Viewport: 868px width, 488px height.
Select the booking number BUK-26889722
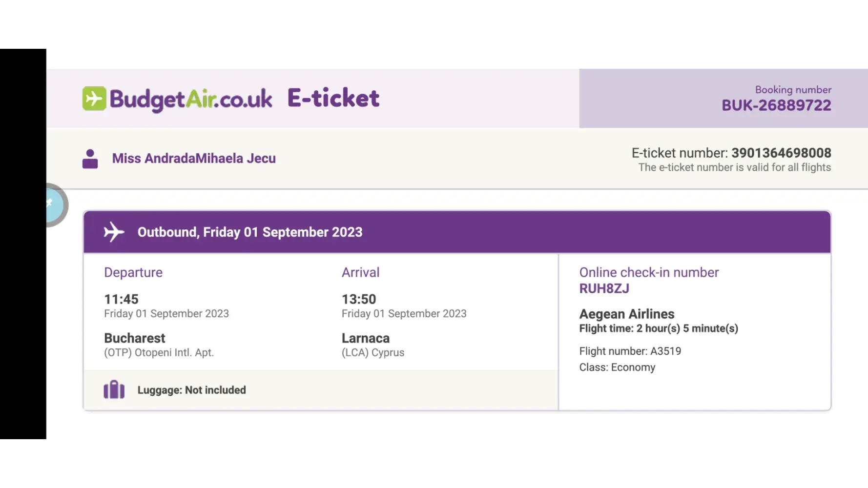[x=776, y=105]
